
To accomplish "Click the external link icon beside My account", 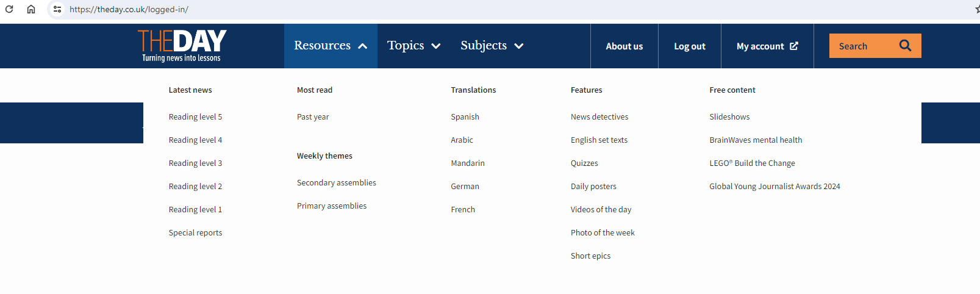I will pyautogui.click(x=794, y=46).
